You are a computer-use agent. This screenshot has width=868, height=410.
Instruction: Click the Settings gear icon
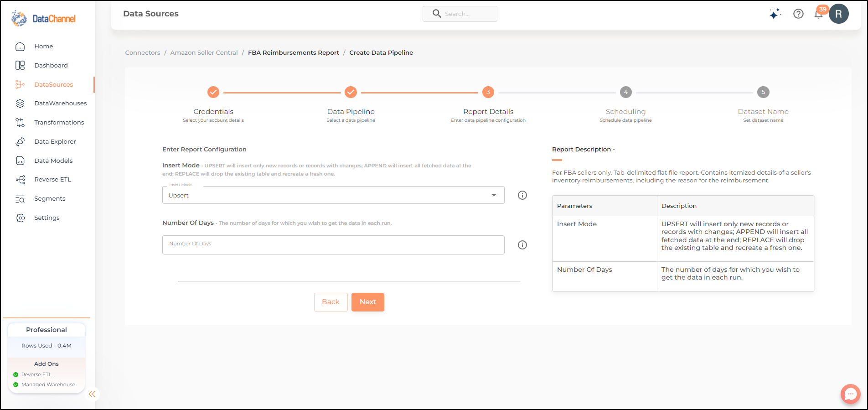20,218
